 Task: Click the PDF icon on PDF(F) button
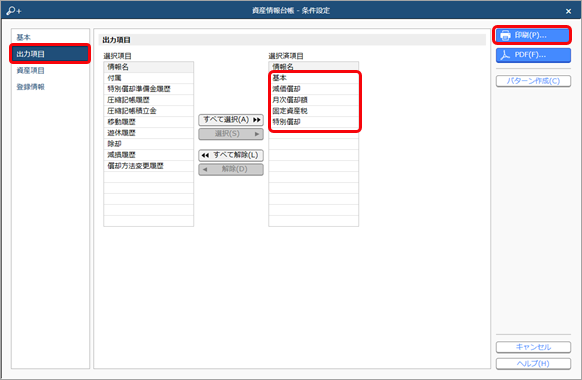tap(505, 55)
